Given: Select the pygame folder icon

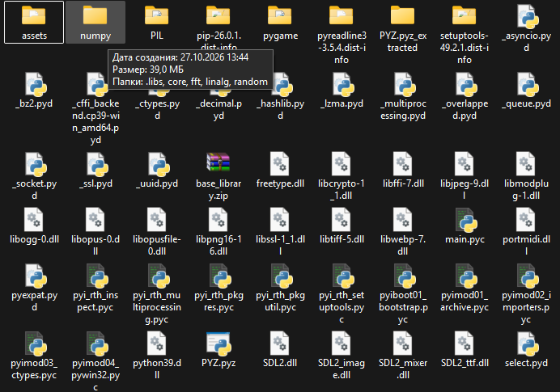Looking at the screenshot, I should (280, 16).
